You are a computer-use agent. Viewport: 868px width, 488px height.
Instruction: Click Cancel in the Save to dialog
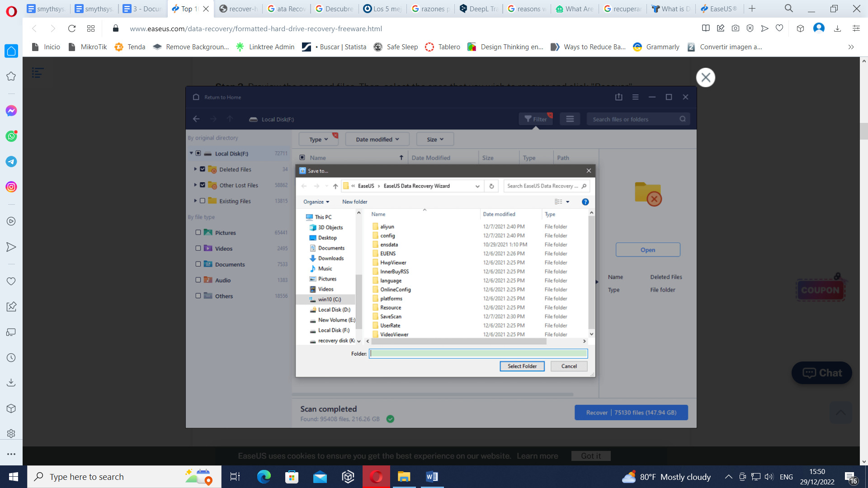coord(569,366)
